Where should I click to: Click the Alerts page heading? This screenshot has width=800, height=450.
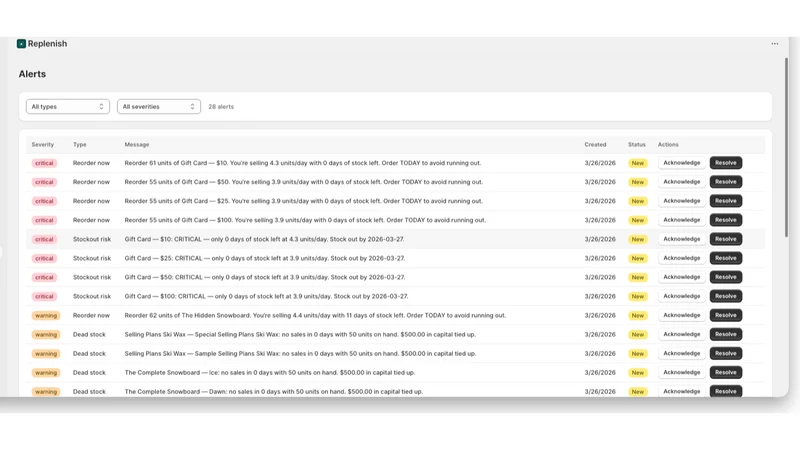32,74
